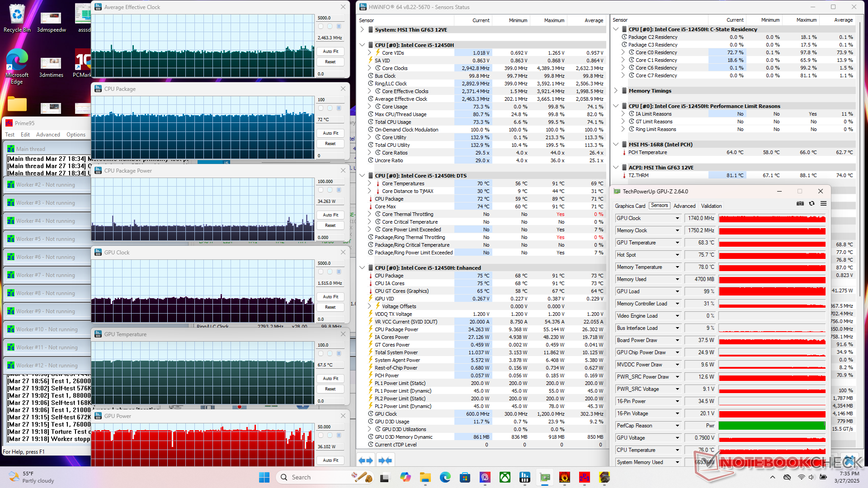Open GPU Temperature sensor dropdown in GPU-Z
Image resolution: width=868 pixels, height=488 pixels.
tap(677, 243)
